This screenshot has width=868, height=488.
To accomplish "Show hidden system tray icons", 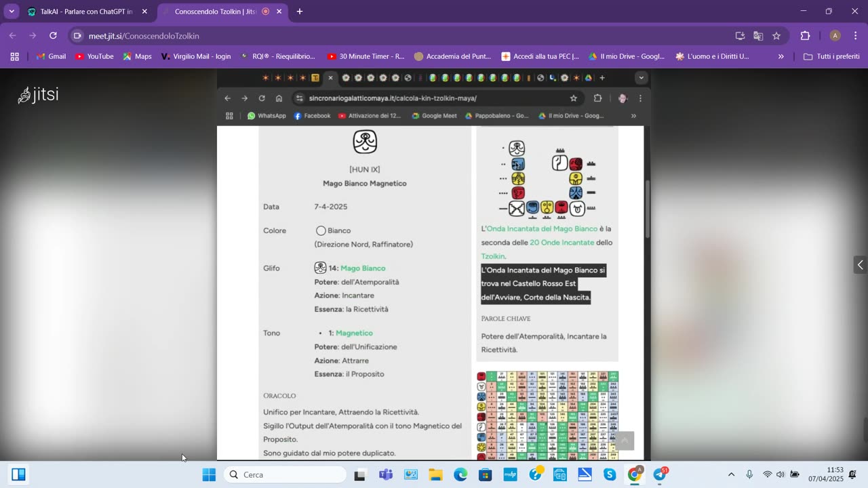I will pyautogui.click(x=731, y=474).
